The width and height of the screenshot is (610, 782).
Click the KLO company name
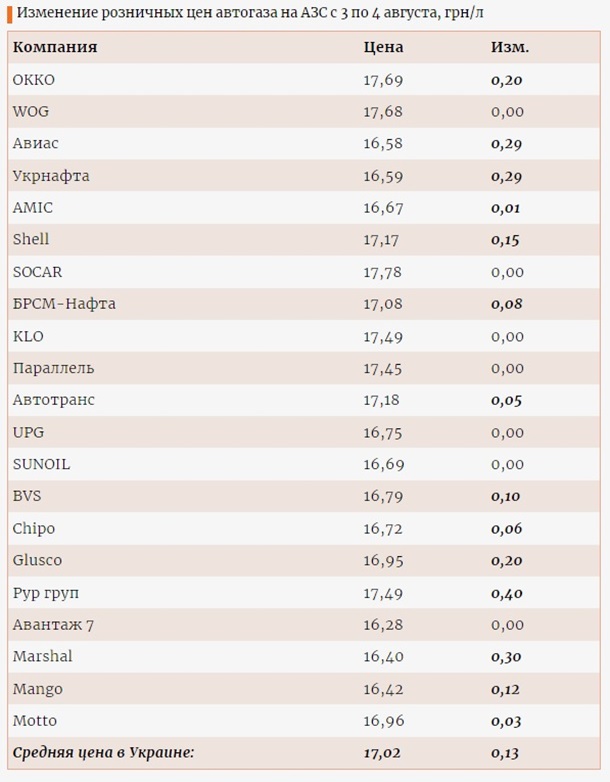click(x=28, y=336)
